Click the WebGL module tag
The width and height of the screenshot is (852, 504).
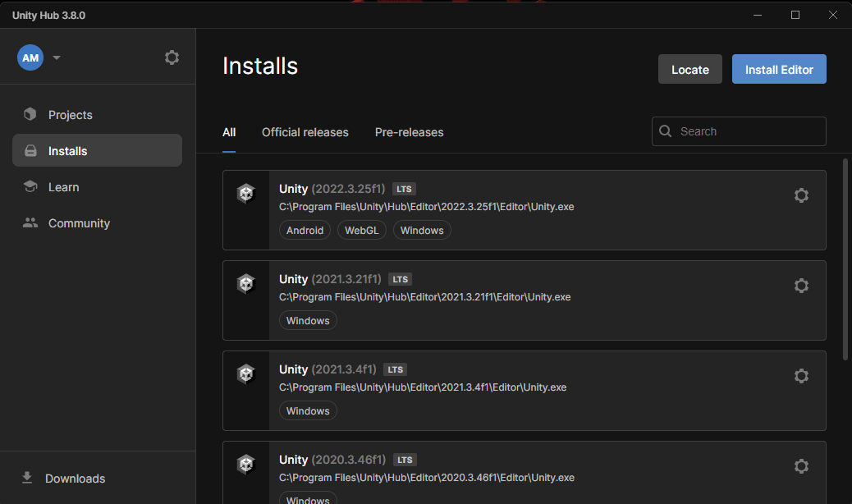pyautogui.click(x=362, y=231)
